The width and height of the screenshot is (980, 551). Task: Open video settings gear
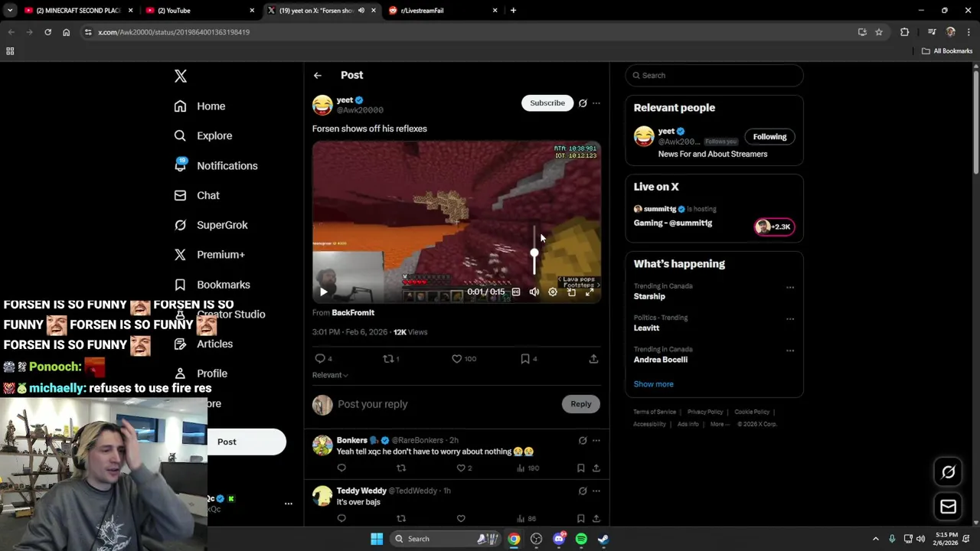point(553,292)
